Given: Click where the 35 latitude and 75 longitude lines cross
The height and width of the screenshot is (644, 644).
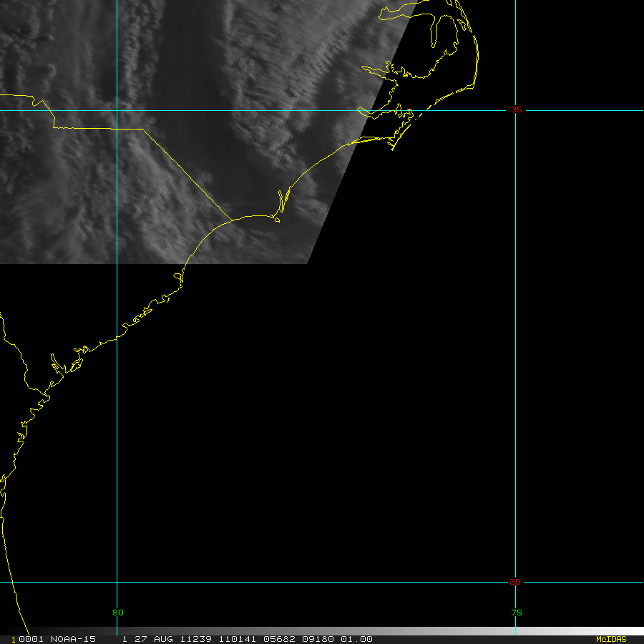Looking at the screenshot, I should tap(516, 111).
